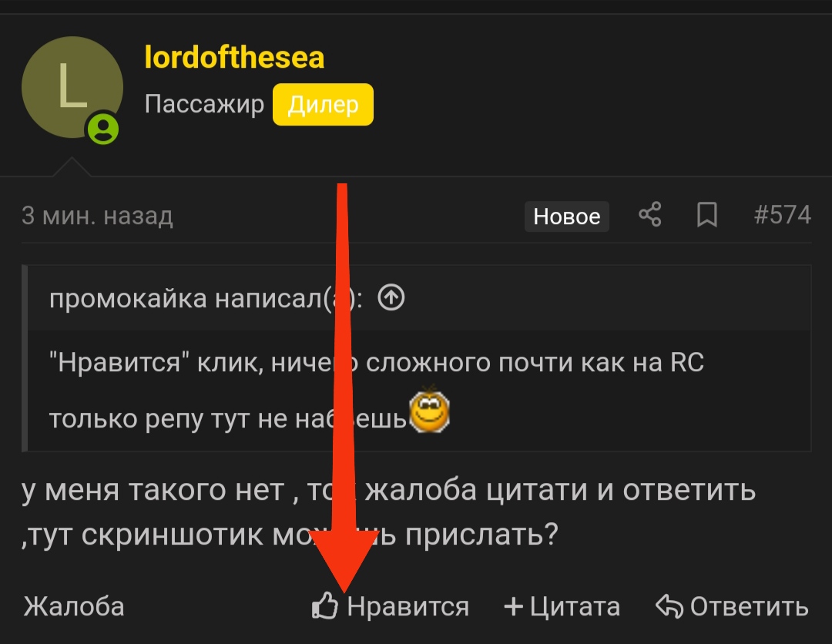Jump to quoted post via up-arrow icon
The image size is (832, 644).
click(x=391, y=297)
